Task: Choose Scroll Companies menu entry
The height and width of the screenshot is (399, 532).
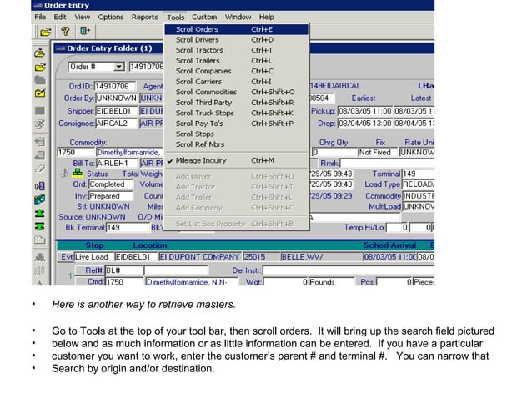Action: pos(237,72)
